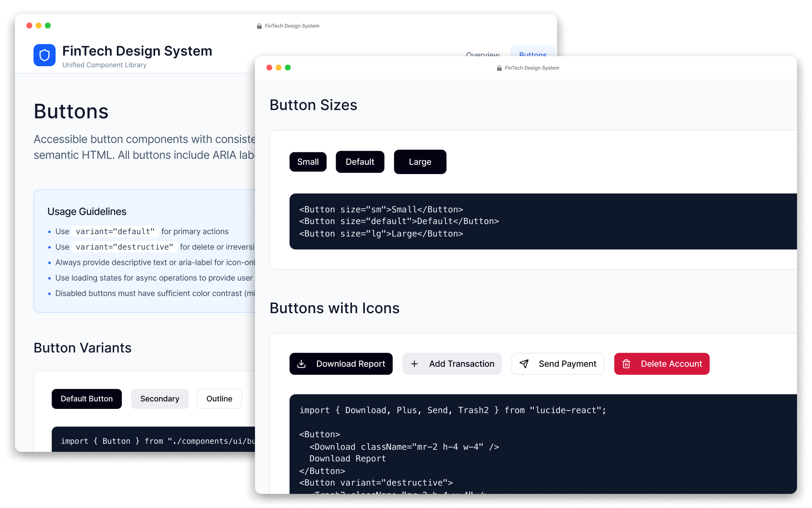
Task: Click the size="sm" code line
Action: point(381,209)
